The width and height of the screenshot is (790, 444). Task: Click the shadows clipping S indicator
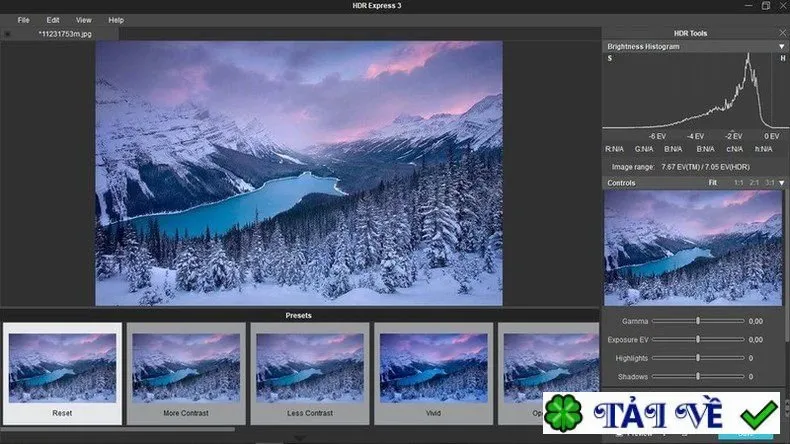pos(610,58)
